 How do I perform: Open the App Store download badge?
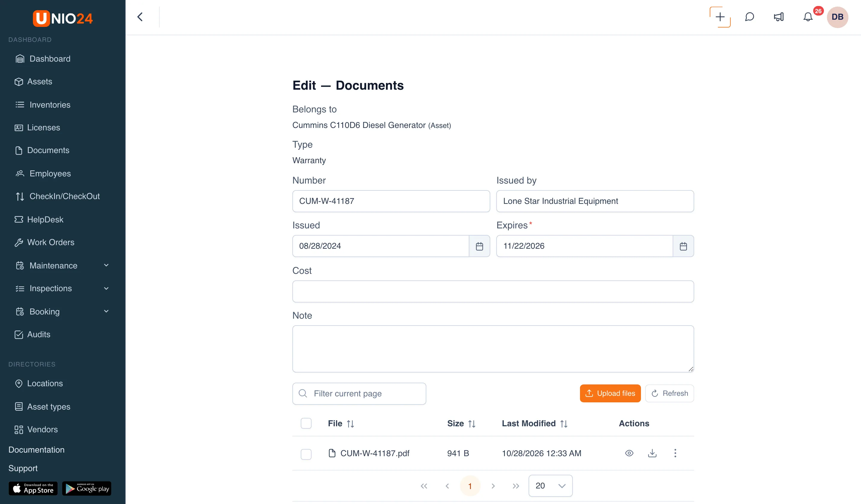pyautogui.click(x=33, y=489)
